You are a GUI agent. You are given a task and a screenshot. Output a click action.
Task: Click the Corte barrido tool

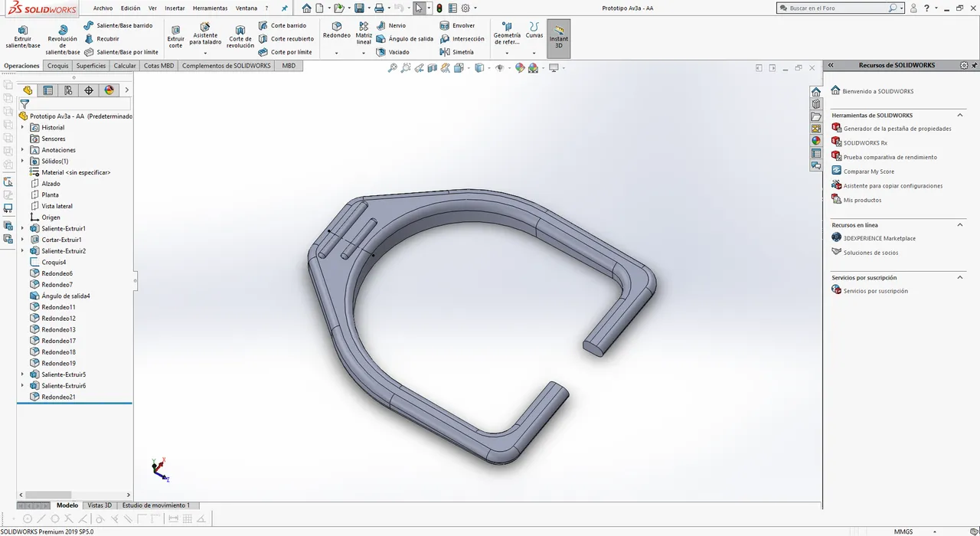pyautogui.click(x=283, y=25)
